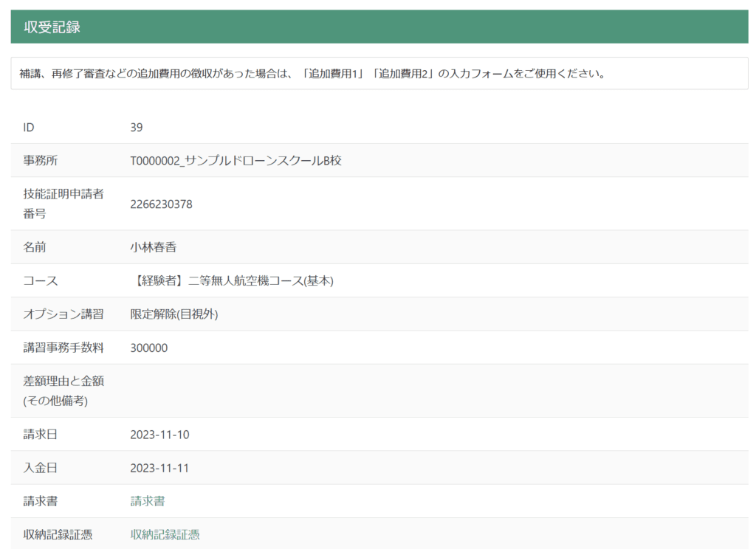Select the 限定解除(目視外) option value
The height and width of the screenshot is (549, 756).
click(x=174, y=314)
